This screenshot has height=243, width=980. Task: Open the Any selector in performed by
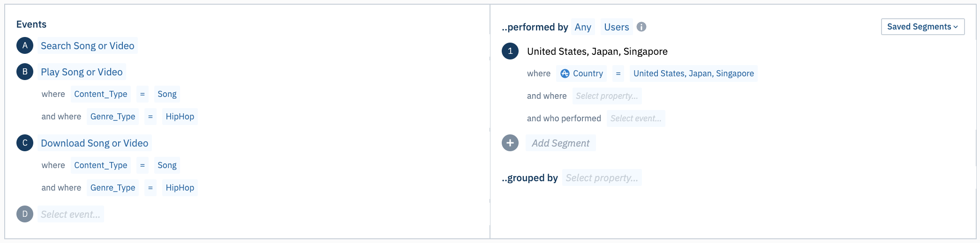click(x=583, y=27)
